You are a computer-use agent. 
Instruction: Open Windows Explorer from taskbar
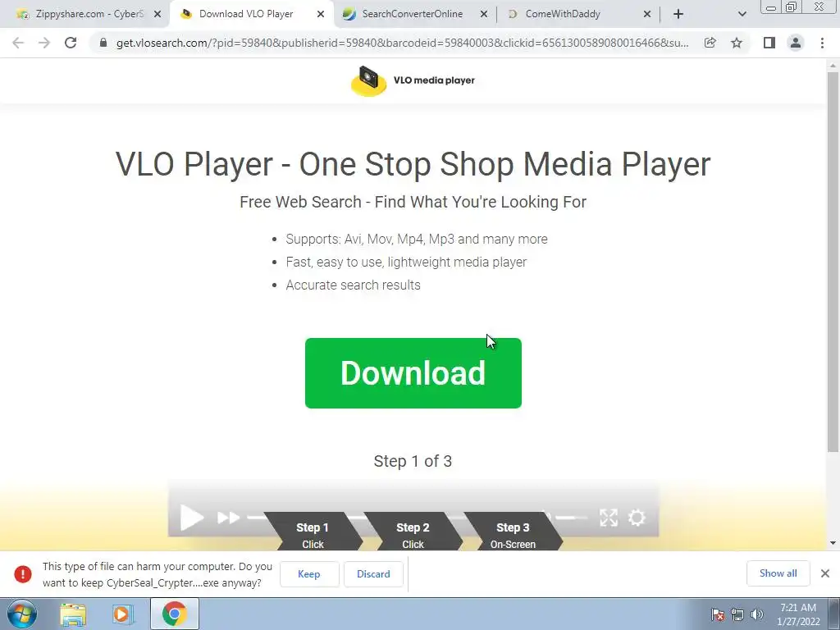click(73, 614)
